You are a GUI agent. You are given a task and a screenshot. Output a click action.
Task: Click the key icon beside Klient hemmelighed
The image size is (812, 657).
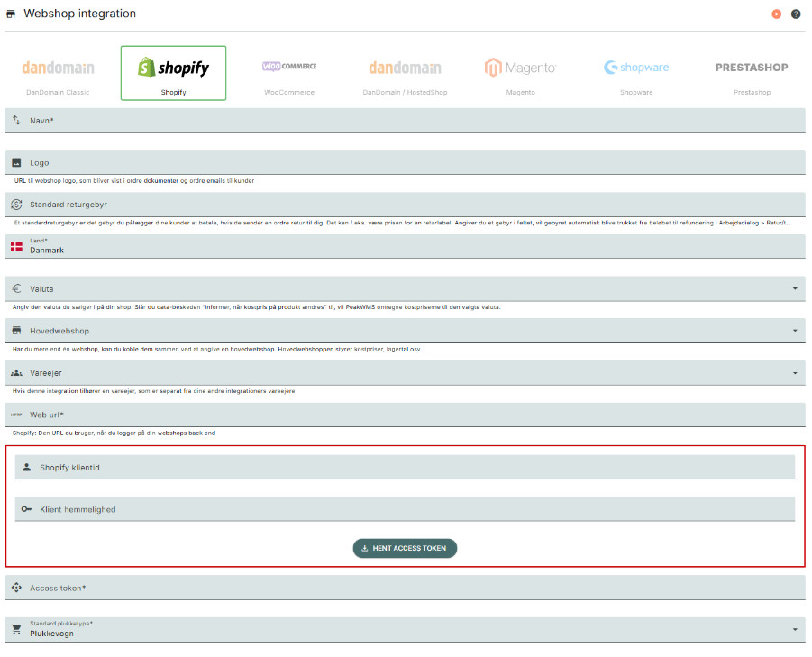tap(26, 509)
